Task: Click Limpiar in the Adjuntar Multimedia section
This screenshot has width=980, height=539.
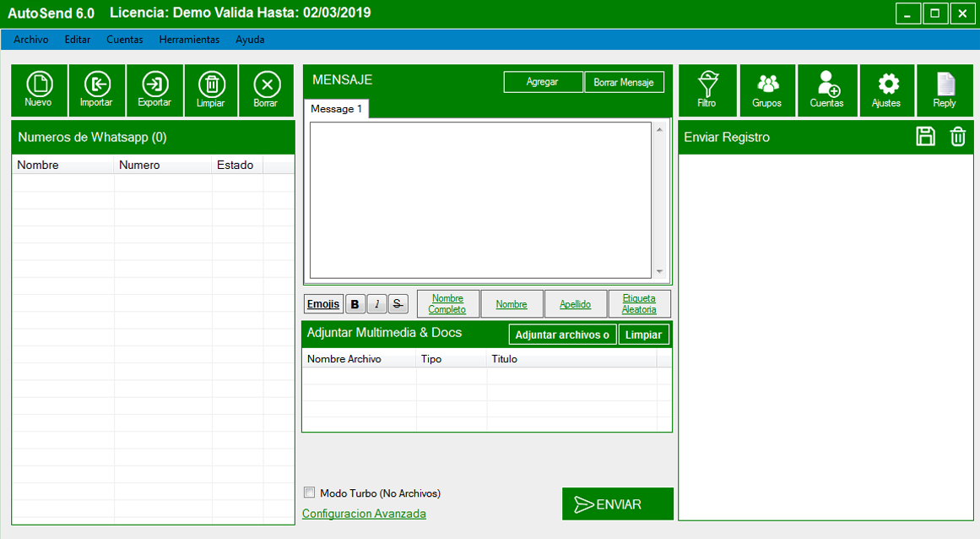Action: 644,335
